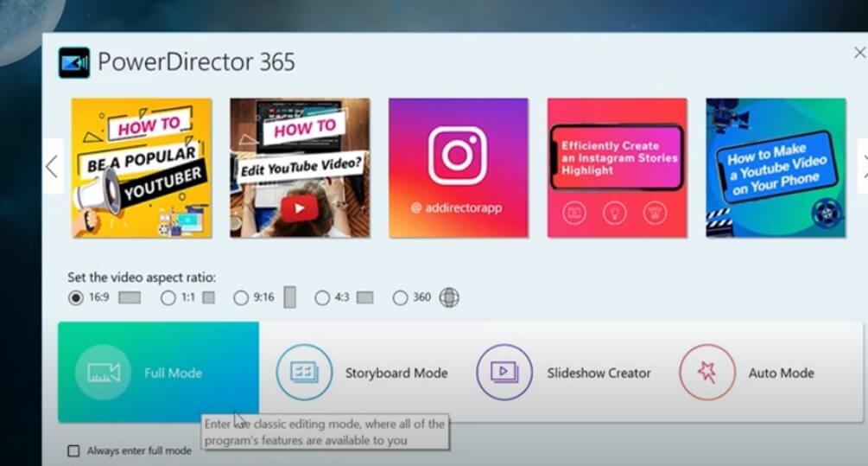Click the 1:1 square shape icon
The image size is (868, 466).
209,298
